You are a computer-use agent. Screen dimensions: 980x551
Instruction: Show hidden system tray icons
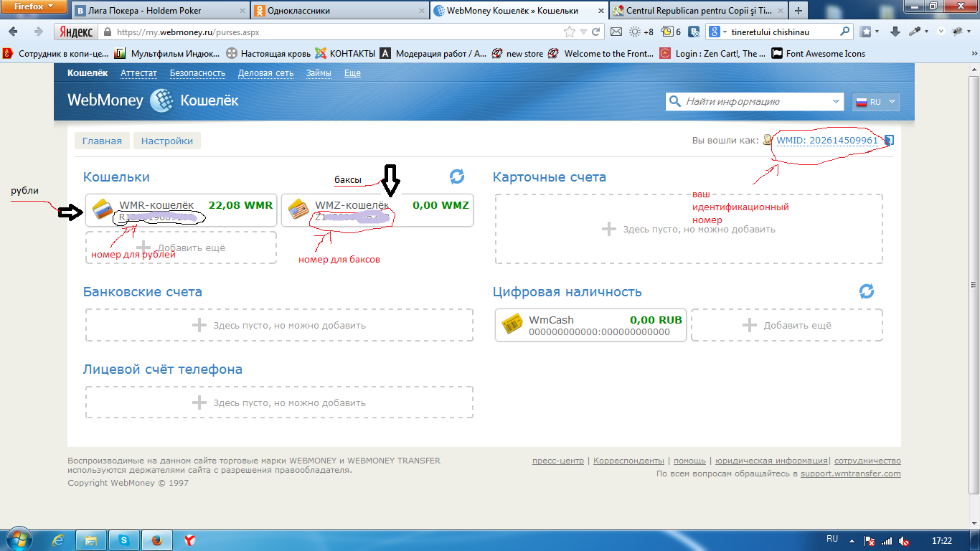[851, 540]
